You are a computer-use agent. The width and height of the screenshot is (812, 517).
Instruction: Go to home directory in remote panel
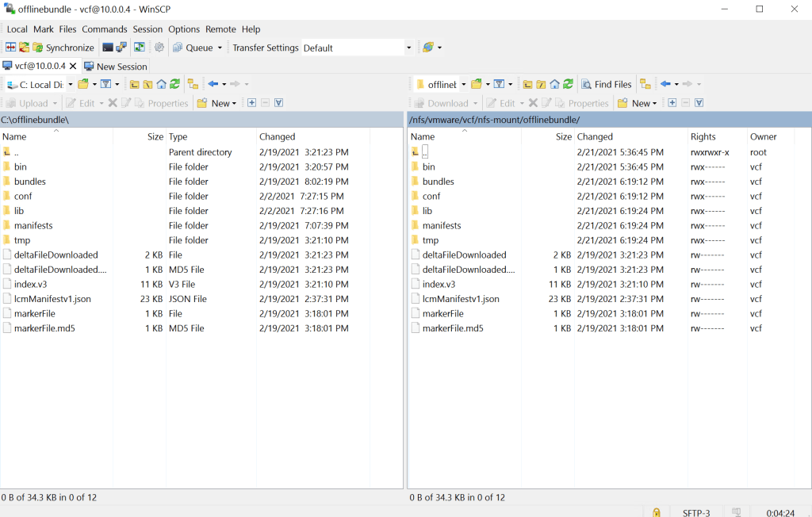pos(554,84)
